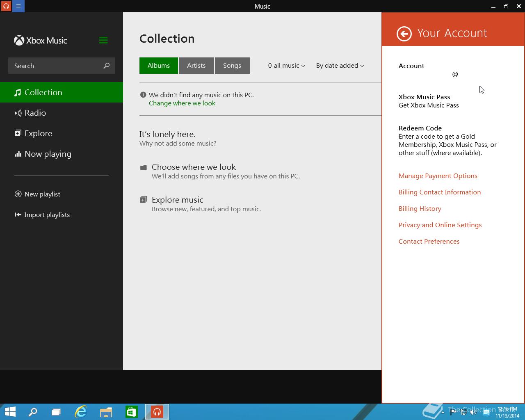The height and width of the screenshot is (420, 525).
Task: Click the Collection music note icon
Action: coord(18,93)
